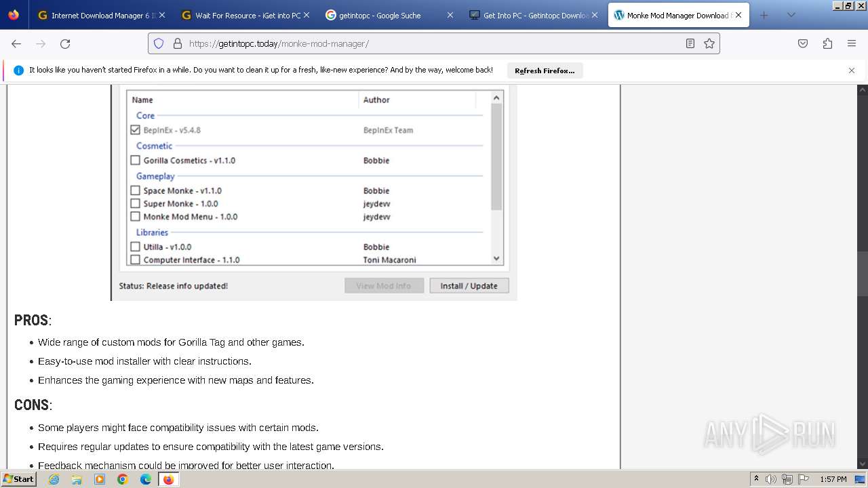Click the taskbar clock 1:57 PM
The width and height of the screenshot is (868, 488).
pyautogui.click(x=833, y=479)
